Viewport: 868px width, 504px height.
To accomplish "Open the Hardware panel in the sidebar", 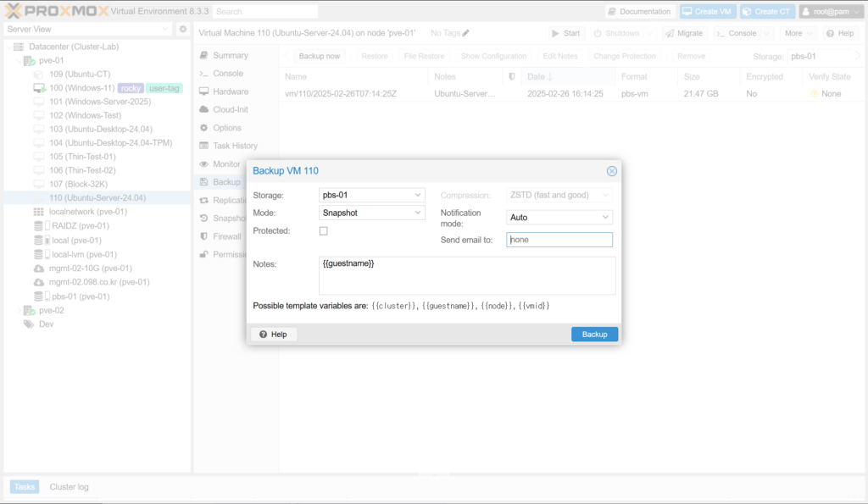I will 230,91.
